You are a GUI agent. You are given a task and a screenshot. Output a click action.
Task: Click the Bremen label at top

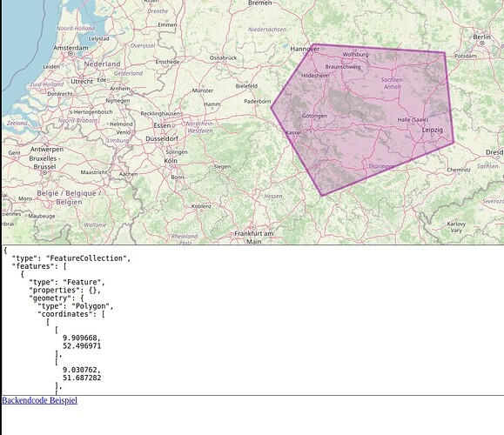point(259,3)
